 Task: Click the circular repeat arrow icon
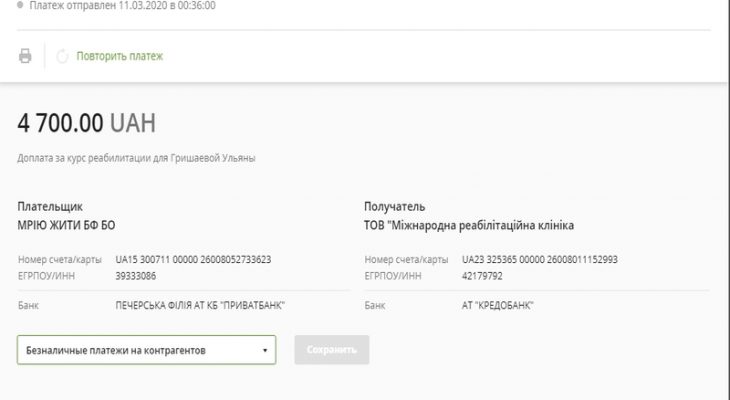click(62, 56)
